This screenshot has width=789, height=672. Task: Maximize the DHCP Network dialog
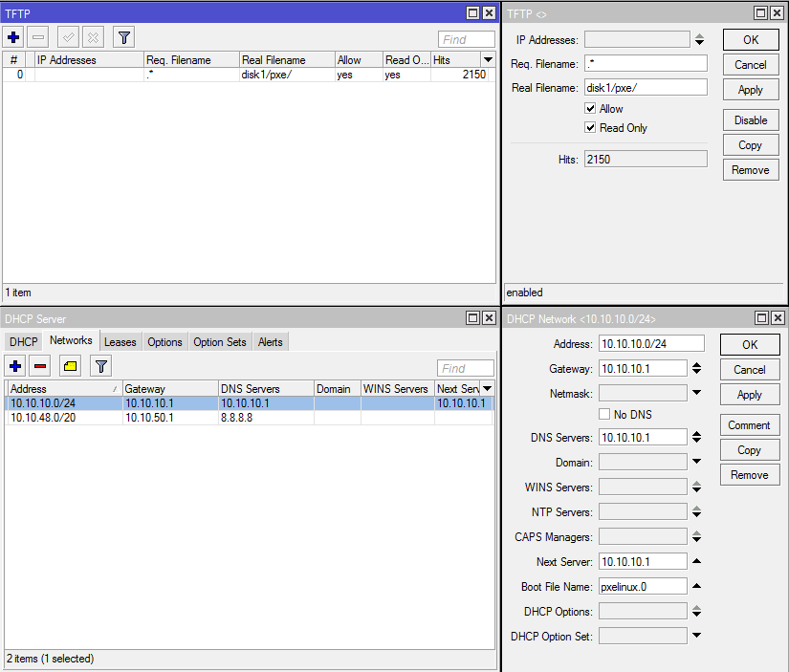[x=762, y=318]
